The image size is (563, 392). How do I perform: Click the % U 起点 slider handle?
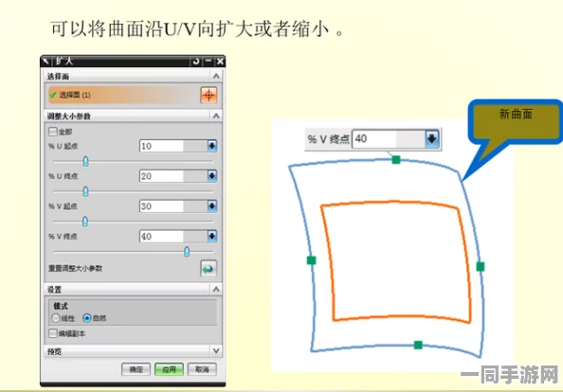[x=85, y=161]
